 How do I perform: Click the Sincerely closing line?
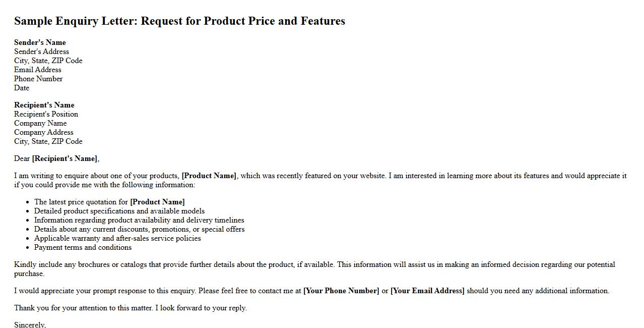point(30,324)
